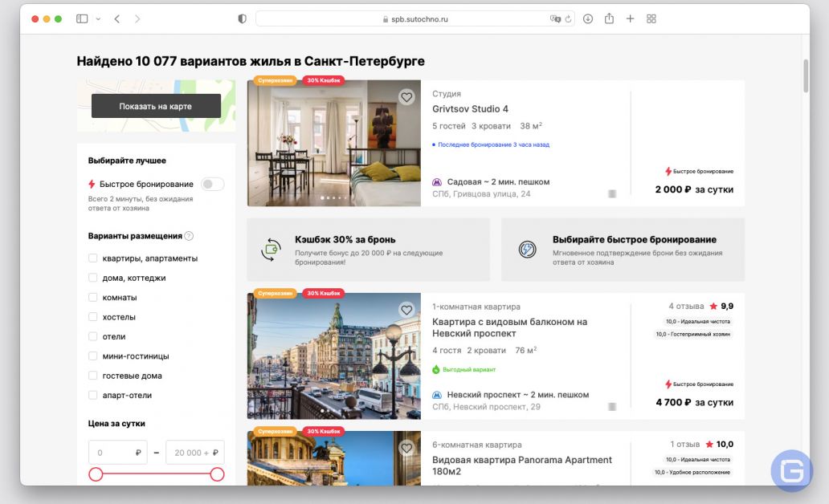Screen dimensions: 829x504
Task: Open a new tab with plus icon
Action: (631, 19)
